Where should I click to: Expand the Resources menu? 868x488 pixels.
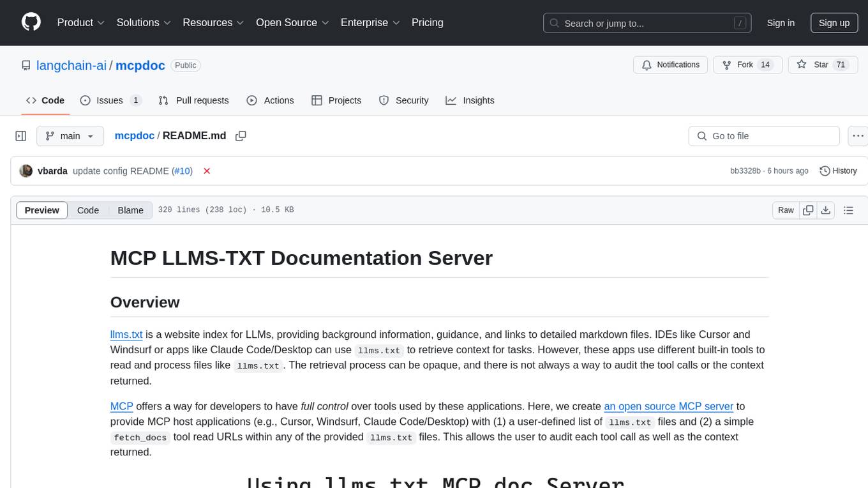point(213,22)
